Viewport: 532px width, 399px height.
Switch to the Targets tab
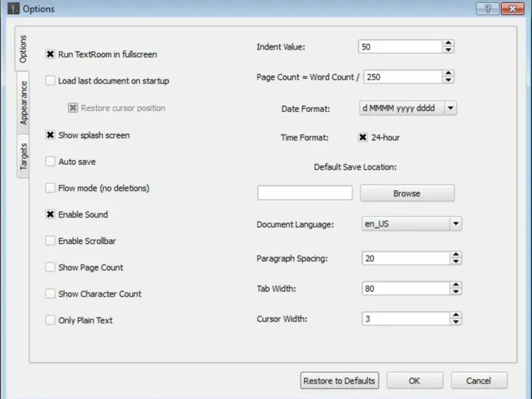[23, 156]
